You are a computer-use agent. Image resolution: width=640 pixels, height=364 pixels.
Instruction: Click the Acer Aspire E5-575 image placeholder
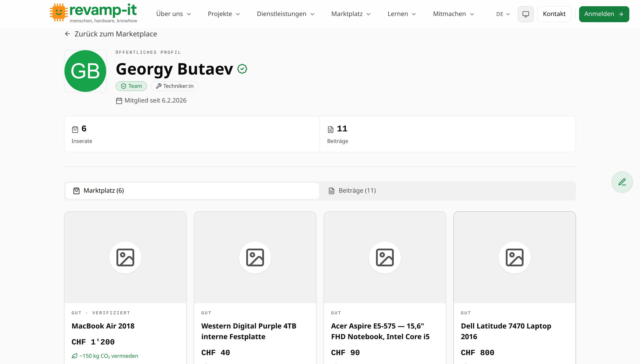[x=385, y=257]
